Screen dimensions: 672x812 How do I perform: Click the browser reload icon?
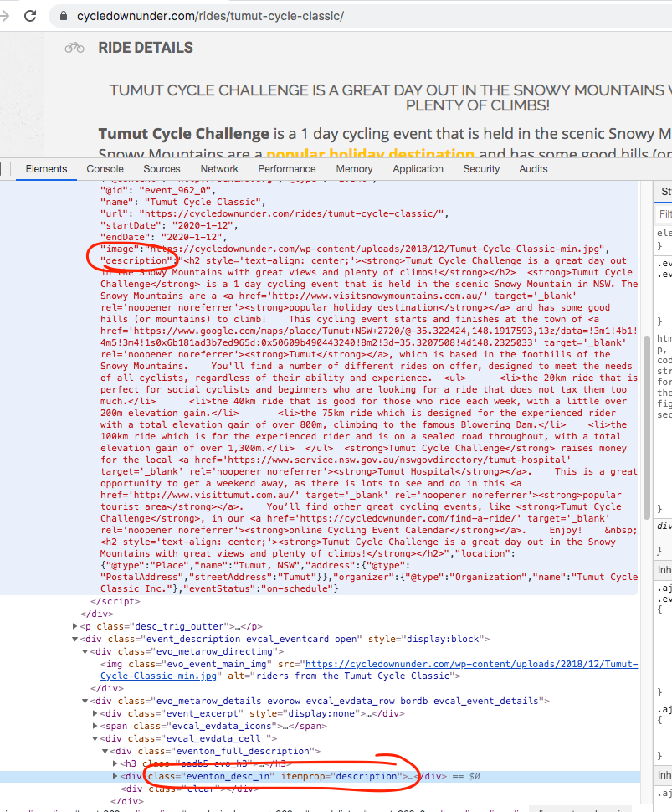[30, 16]
